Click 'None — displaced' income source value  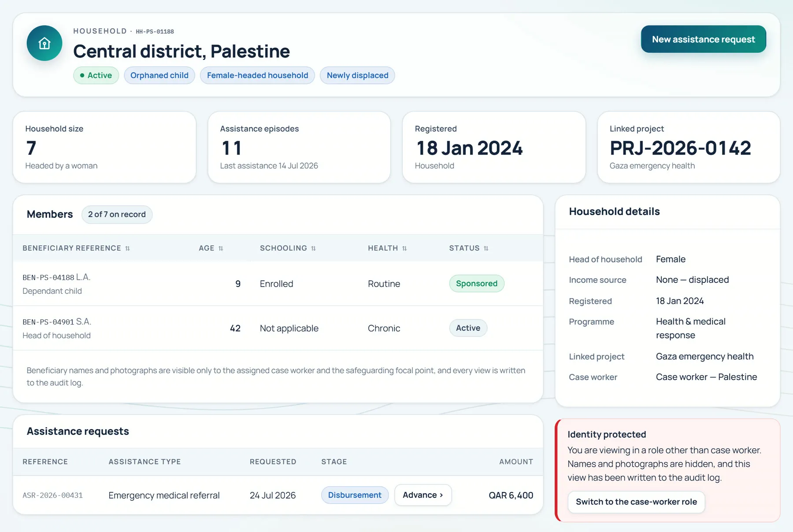[x=692, y=280]
